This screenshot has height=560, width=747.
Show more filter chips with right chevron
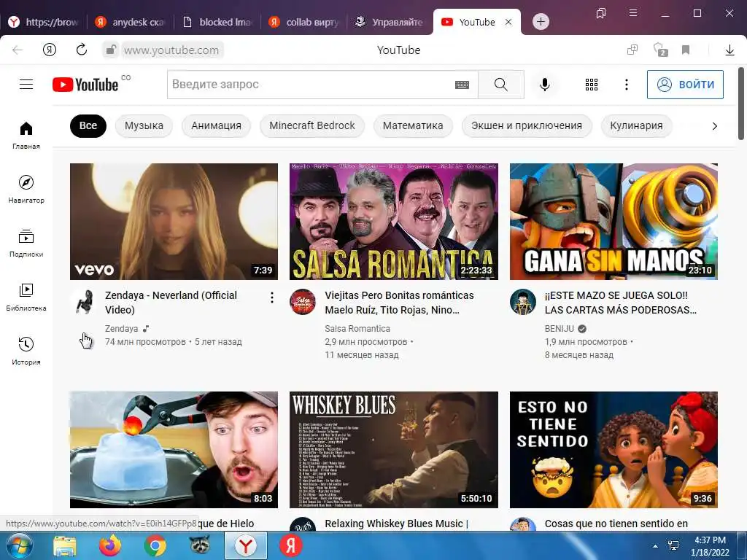[x=714, y=126]
